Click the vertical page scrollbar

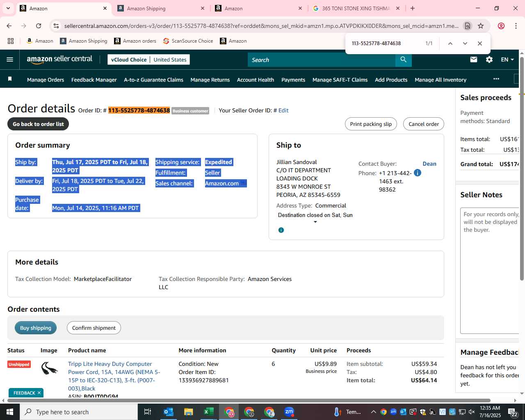coord(522,168)
